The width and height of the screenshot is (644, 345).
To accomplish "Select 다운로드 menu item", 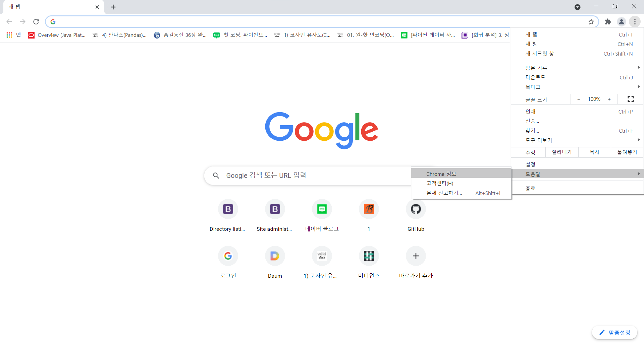I will pyautogui.click(x=577, y=77).
